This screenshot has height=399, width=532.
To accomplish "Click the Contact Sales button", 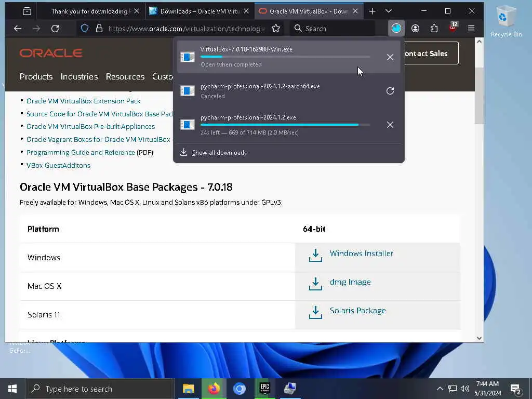I will click(x=431, y=54).
